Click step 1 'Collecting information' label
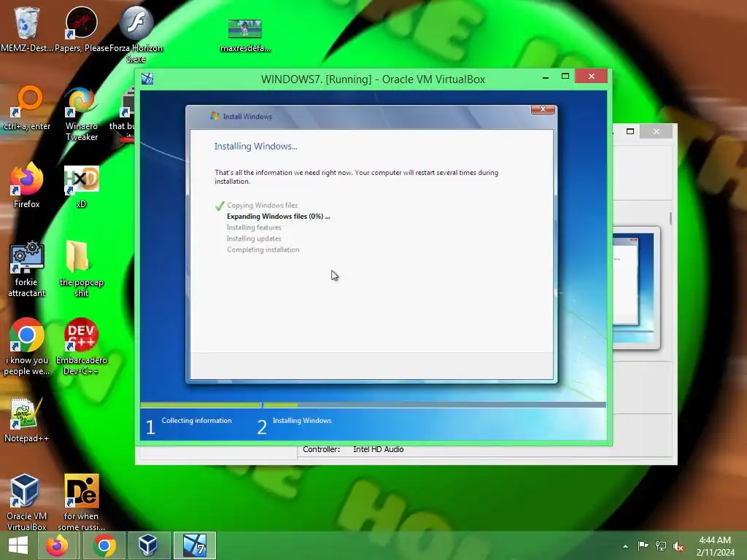Image resolution: width=747 pixels, height=560 pixels. tap(196, 421)
